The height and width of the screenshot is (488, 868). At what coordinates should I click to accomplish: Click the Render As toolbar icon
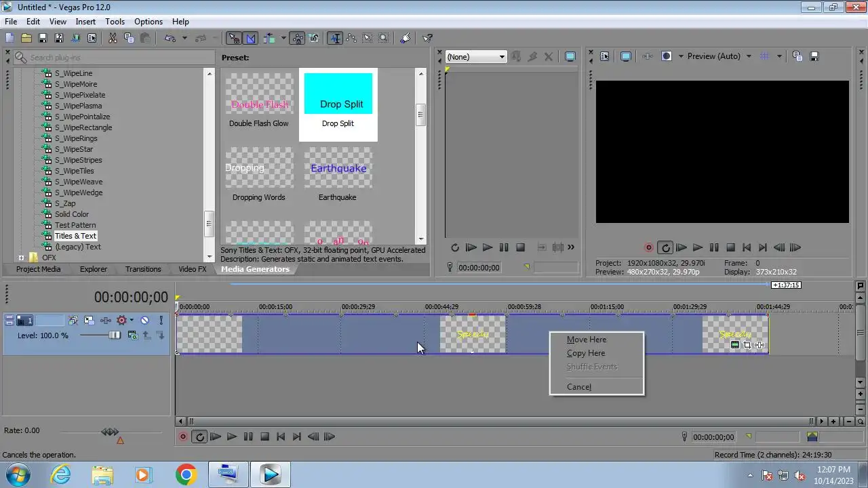pos(75,39)
